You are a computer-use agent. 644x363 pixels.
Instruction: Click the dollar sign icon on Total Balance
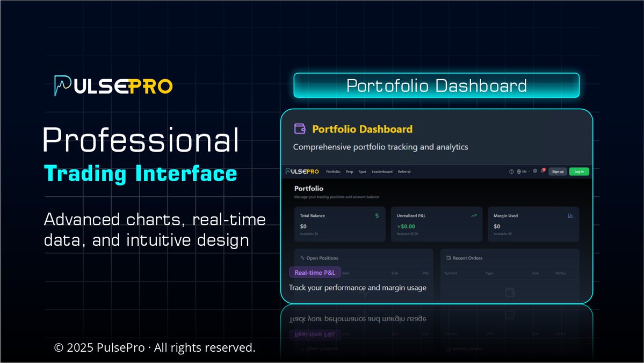pos(377,216)
